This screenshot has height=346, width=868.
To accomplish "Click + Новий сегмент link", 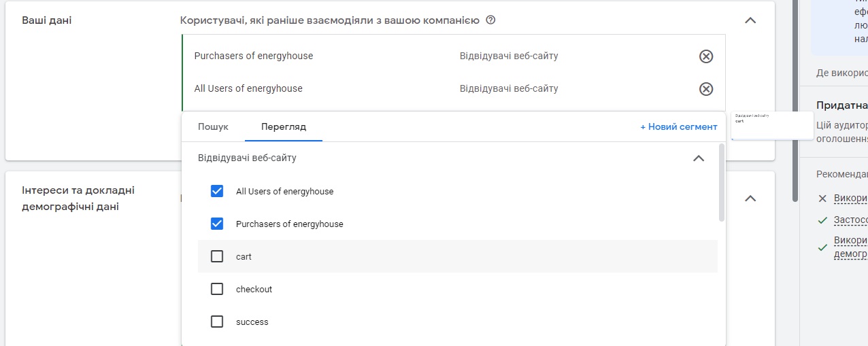I will [678, 127].
